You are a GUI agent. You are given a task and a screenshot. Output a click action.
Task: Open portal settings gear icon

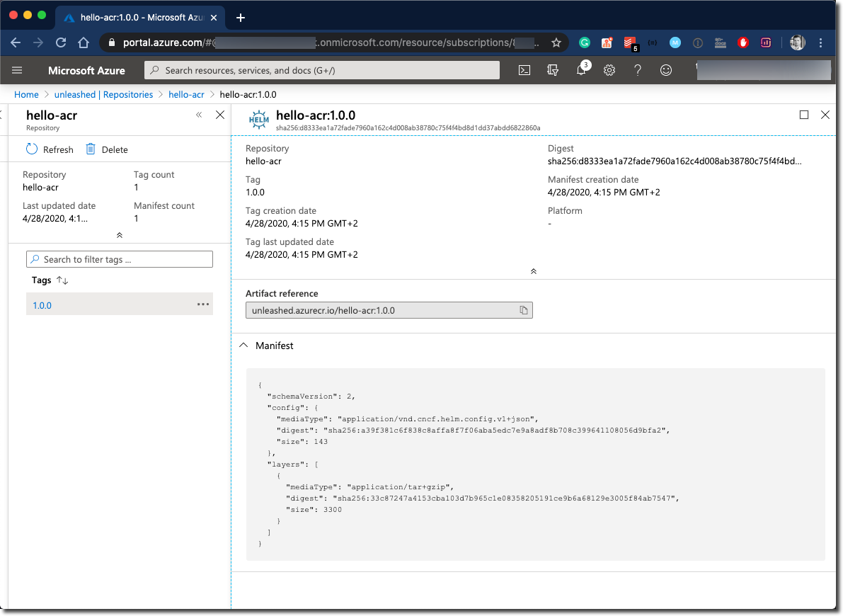tap(609, 71)
